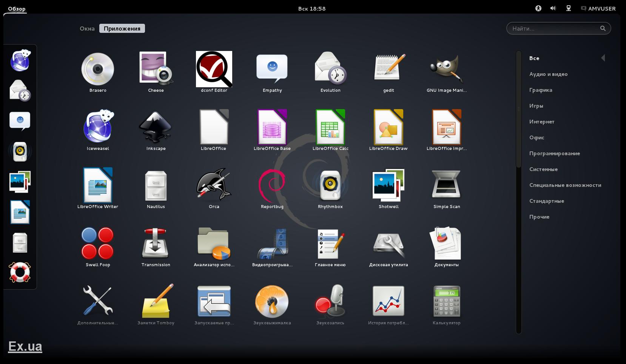Filter by Специальные возможности category

565,185
